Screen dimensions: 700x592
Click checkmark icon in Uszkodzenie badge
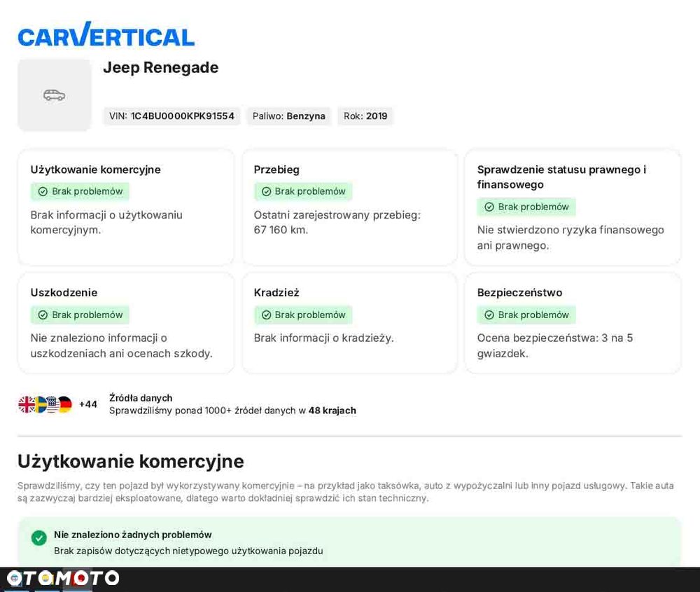(43, 315)
